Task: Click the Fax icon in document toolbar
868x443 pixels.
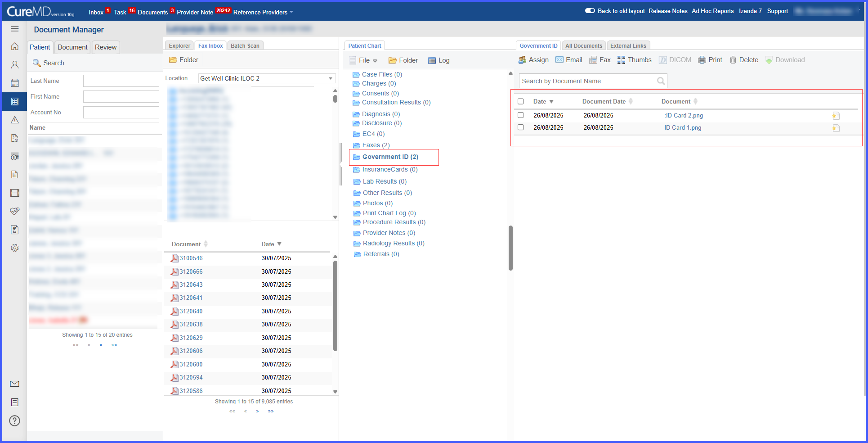Action: coord(593,60)
